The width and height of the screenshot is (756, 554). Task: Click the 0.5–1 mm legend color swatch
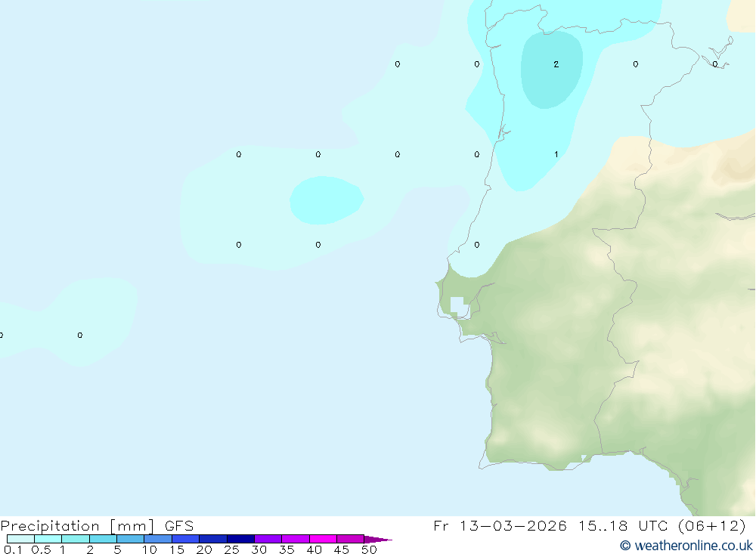click(48, 539)
